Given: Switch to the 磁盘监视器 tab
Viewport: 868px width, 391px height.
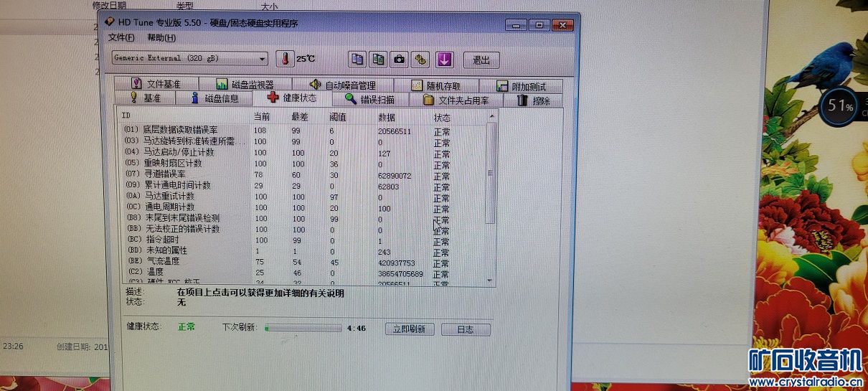Looking at the screenshot, I should [x=245, y=85].
